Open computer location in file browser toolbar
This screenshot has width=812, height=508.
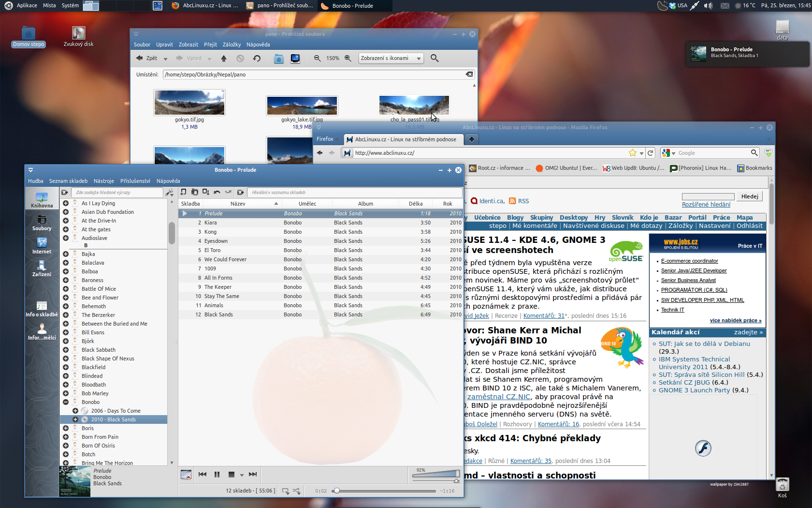pyautogui.click(x=295, y=59)
